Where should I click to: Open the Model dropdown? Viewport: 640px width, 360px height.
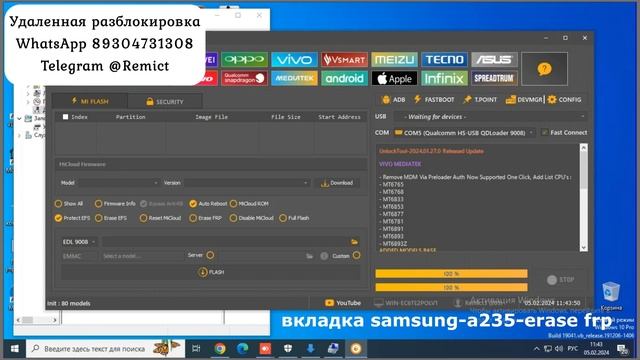[x=119, y=183]
